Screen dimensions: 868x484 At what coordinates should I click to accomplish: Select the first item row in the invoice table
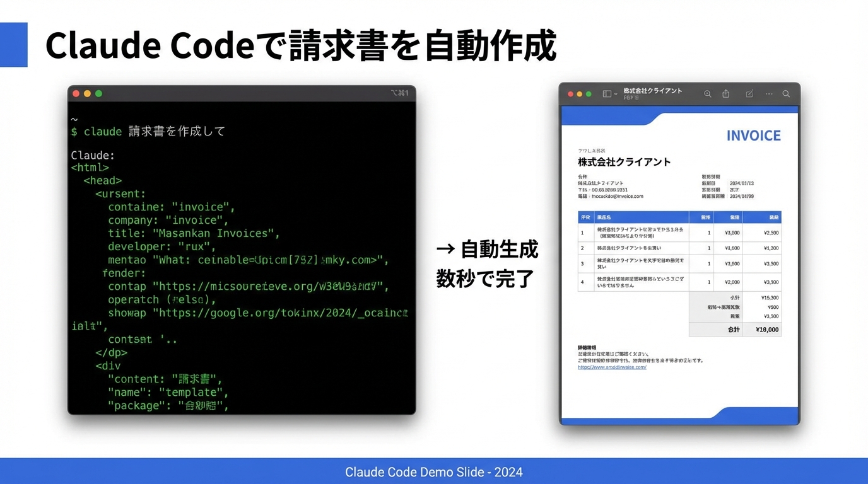pyautogui.click(x=679, y=233)
